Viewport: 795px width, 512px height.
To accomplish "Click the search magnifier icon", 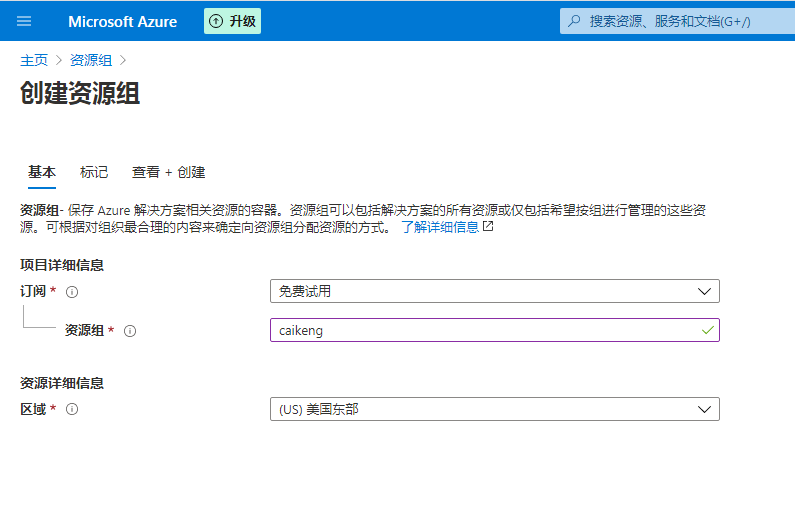I will click(574, 21).
